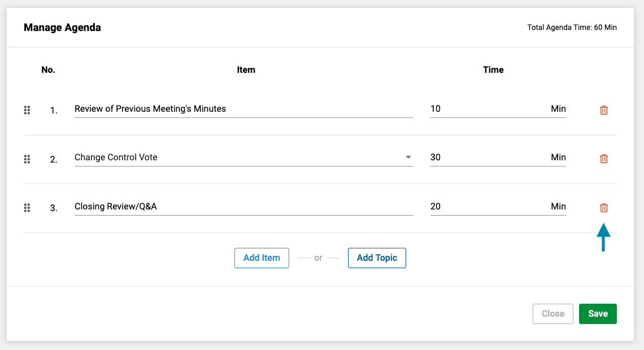Select the Change Control Vote item field
Viewport: 644px width, 350px height.
point(243,158)
